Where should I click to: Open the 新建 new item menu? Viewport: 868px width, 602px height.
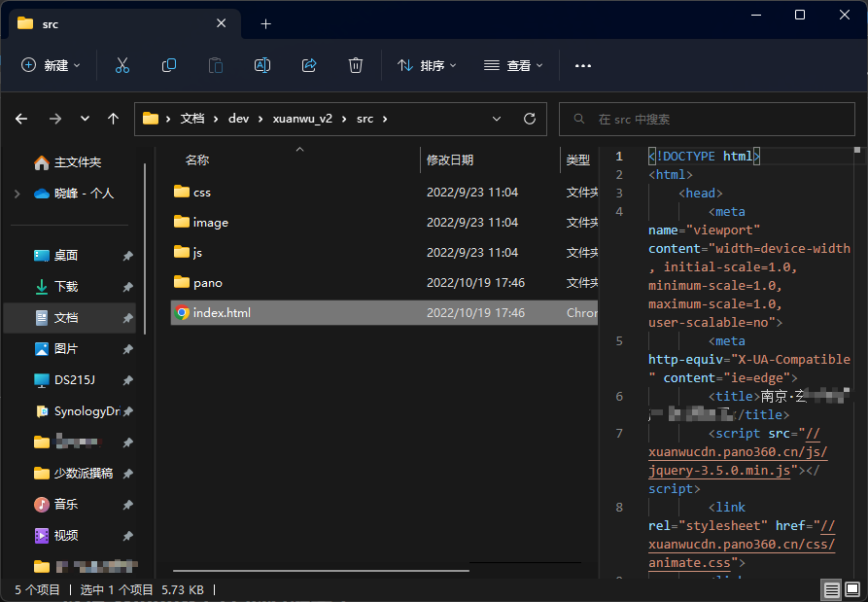click(51, 65)
